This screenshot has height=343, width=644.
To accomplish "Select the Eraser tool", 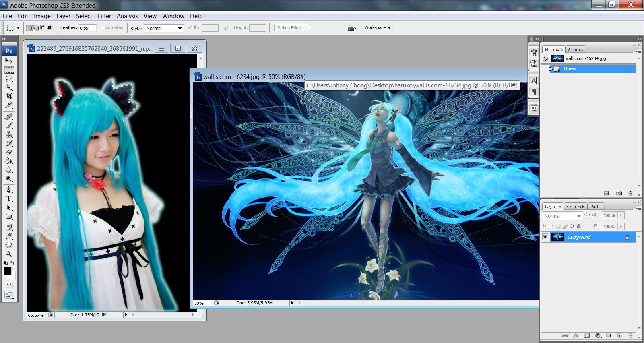I will [9, 152].
